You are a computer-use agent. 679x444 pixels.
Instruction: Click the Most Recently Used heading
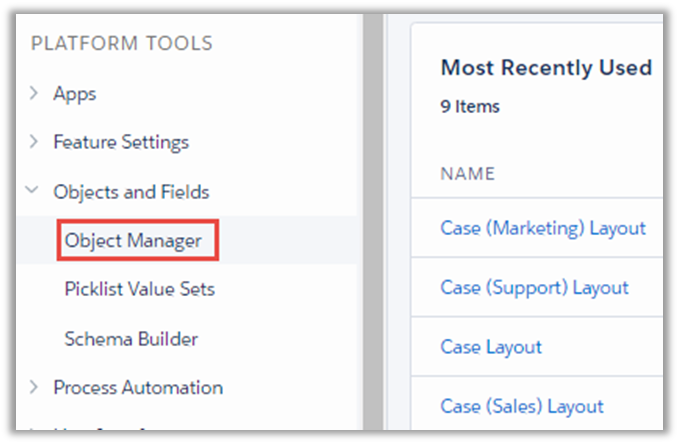pos(546,68)
